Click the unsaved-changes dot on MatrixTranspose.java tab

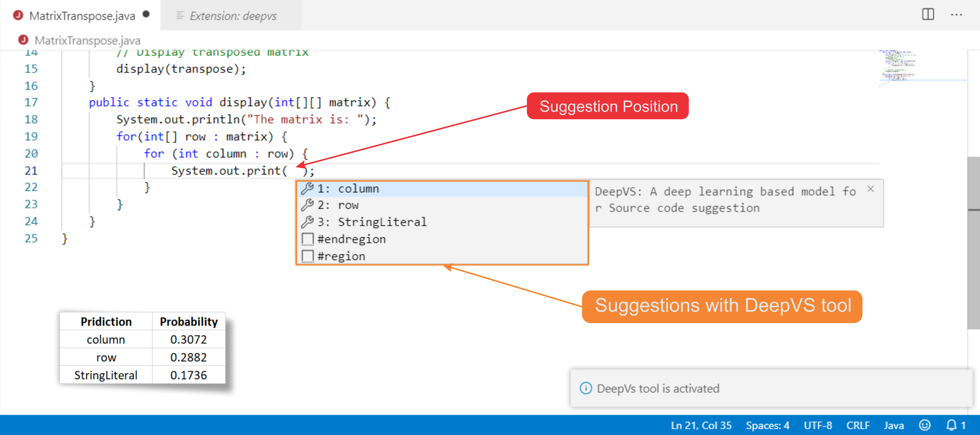tap(146, 14)
